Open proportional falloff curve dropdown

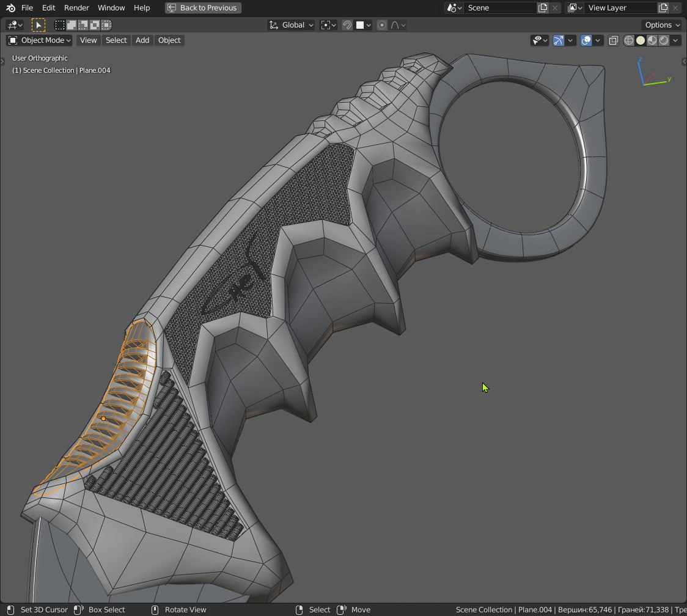coord(399,25)
